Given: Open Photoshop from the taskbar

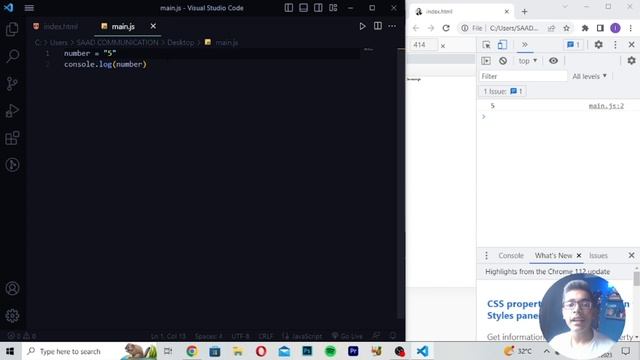Looking at the screenshot, I should point(307,351).
